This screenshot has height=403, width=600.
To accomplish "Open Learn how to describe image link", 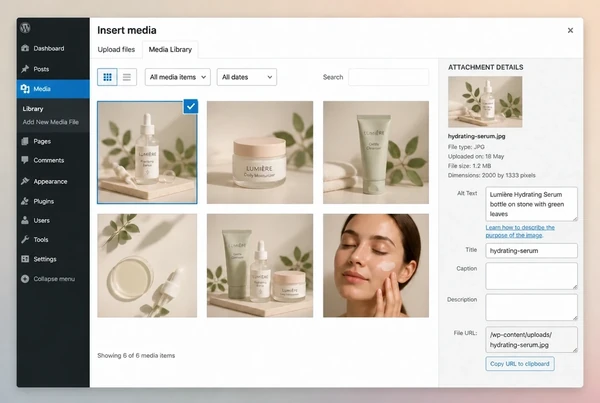I will click(520, 231).
